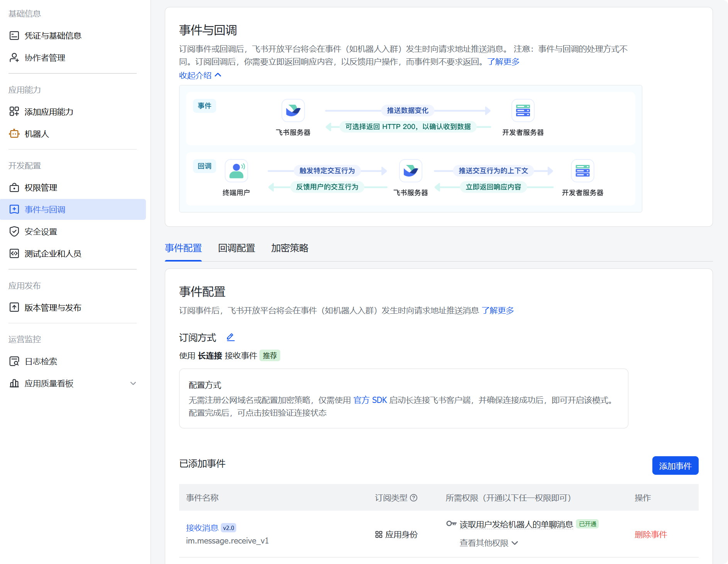The width and height of the screenshot is (728, 564).
Task: Click the 应用质量看板 chart icon
Action: pos(14,383)
